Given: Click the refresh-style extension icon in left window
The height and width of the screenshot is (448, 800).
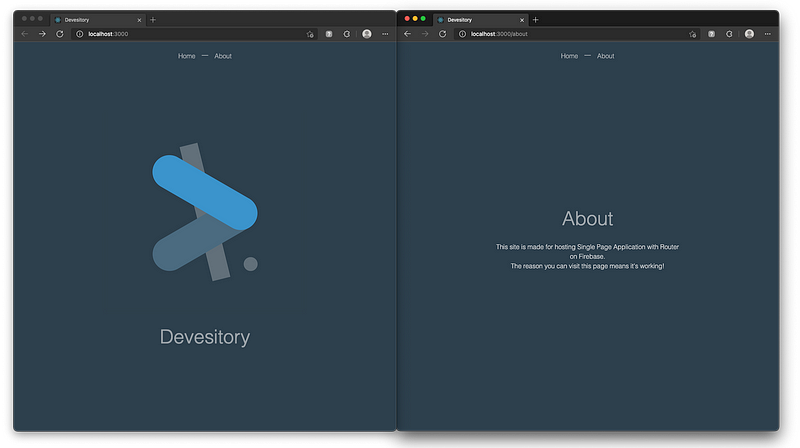Looking at the screenshot, I should click(347, 34).
